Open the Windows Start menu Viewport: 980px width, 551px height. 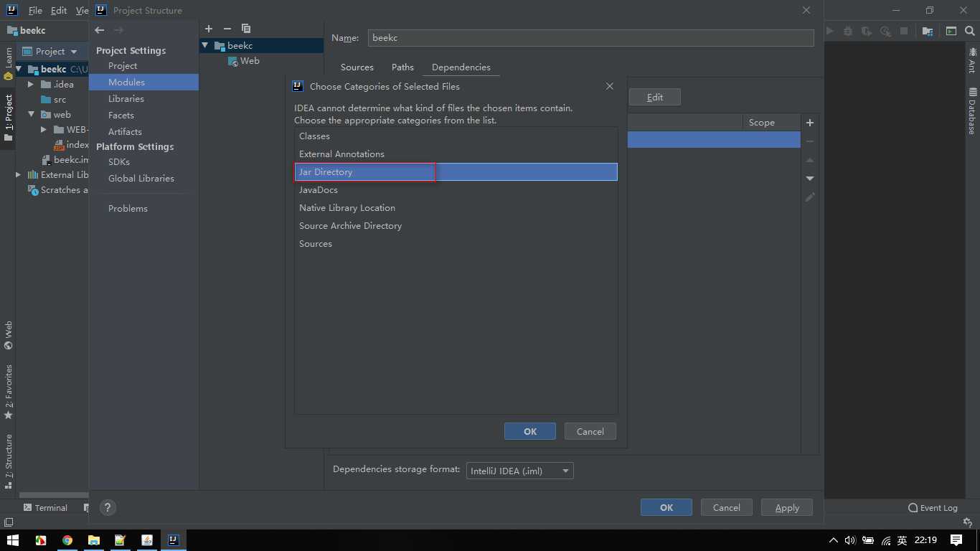pyautogui.click(x=12, y=540)
